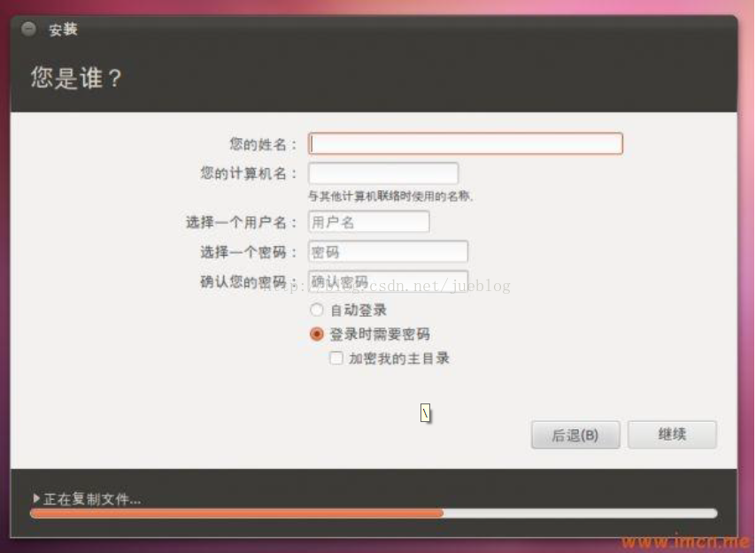
Task: Click the 安装 window title text
Action: point(63,29)
